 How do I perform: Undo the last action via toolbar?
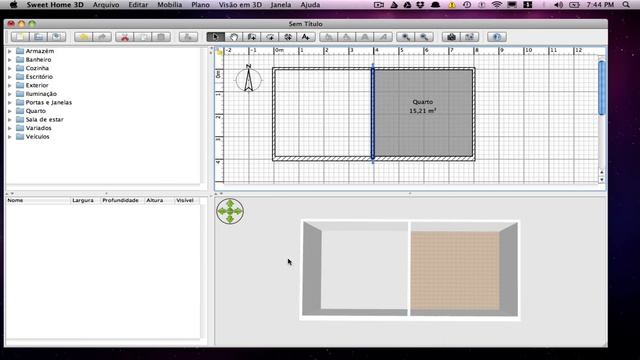83,37
